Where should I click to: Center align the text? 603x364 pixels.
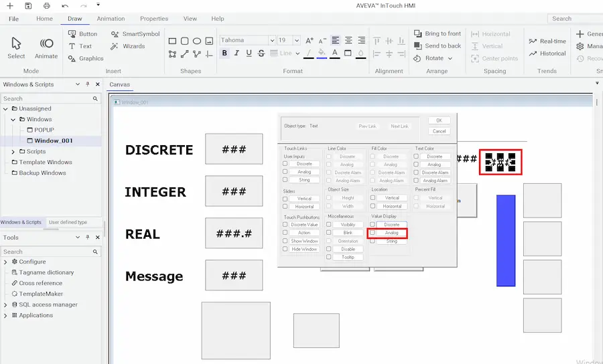[348, 40]
